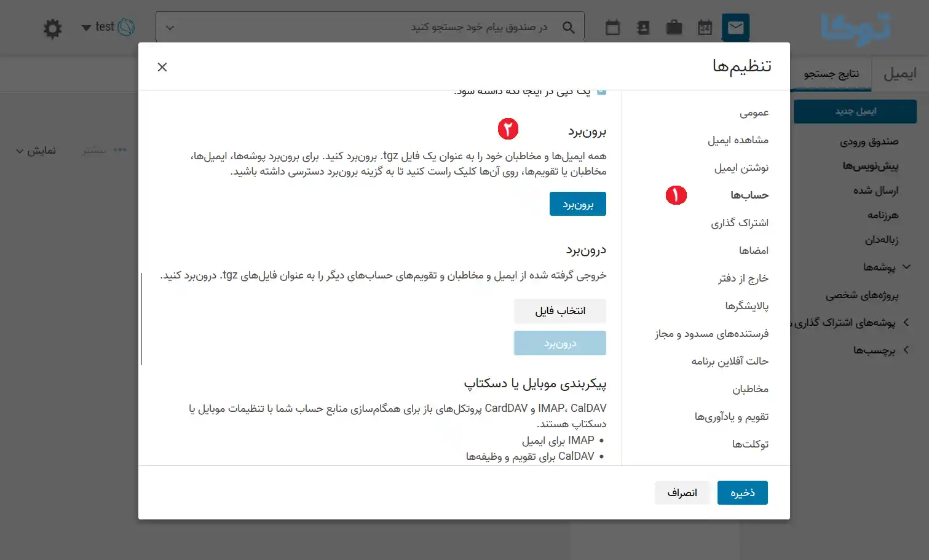
Task: Open the Mail app icon in top bar
Action: click(x=735, y=28)
